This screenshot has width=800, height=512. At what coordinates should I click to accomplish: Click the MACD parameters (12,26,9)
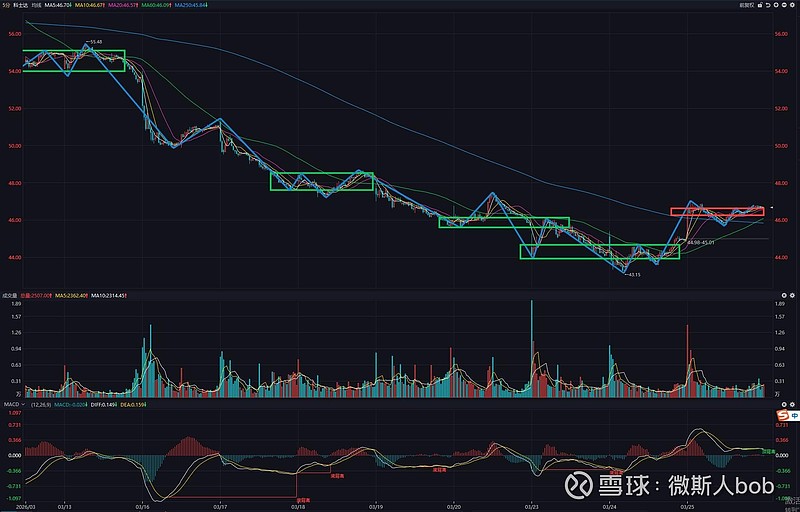pos(40,404)
